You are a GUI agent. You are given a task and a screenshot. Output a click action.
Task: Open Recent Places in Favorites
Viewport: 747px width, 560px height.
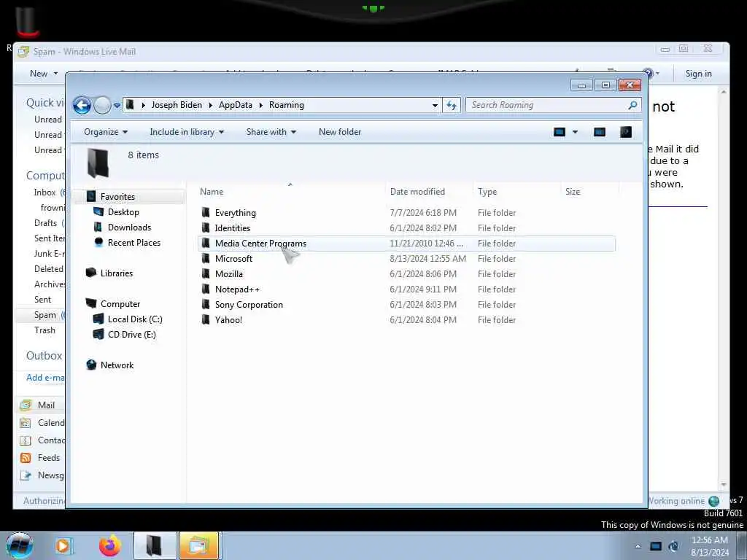[134, 242]
